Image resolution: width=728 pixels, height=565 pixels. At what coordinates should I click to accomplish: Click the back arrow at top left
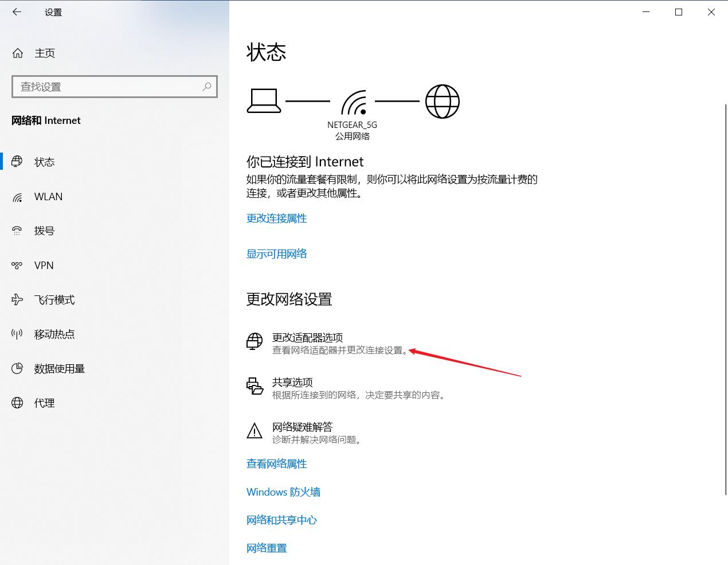pos(16,11)
